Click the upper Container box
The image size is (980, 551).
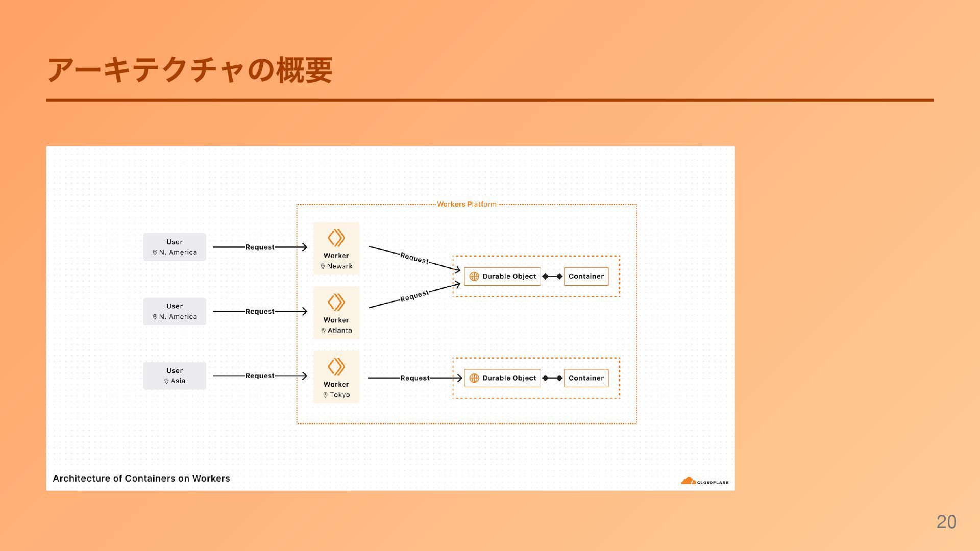pyautogui.click(x=586, y=277)
